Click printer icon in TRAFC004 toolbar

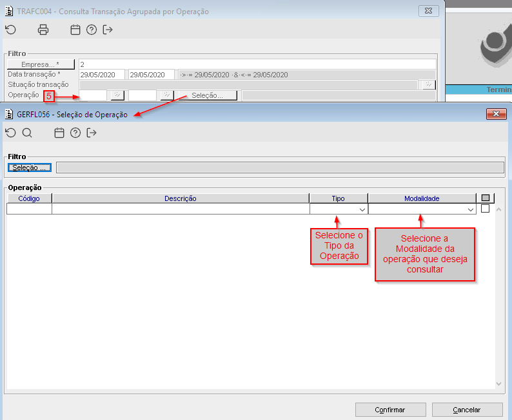pyautogui.click(x=43, y=30)
